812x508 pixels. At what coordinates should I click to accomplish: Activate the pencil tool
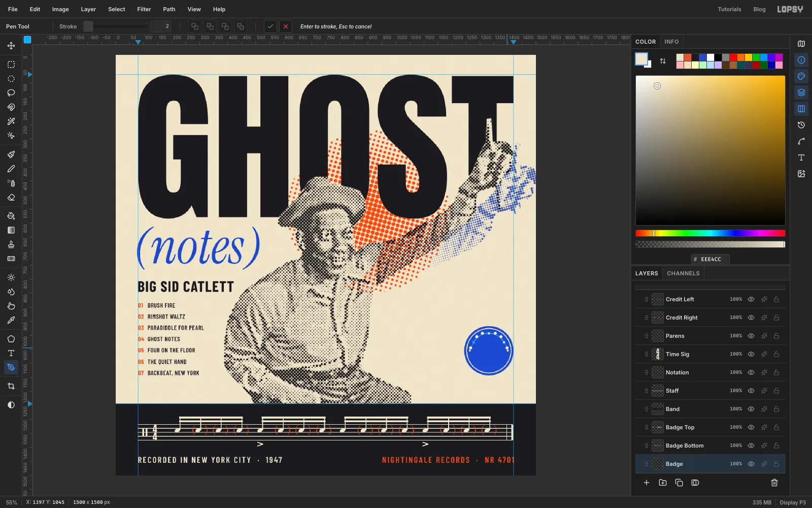(11, 169)
